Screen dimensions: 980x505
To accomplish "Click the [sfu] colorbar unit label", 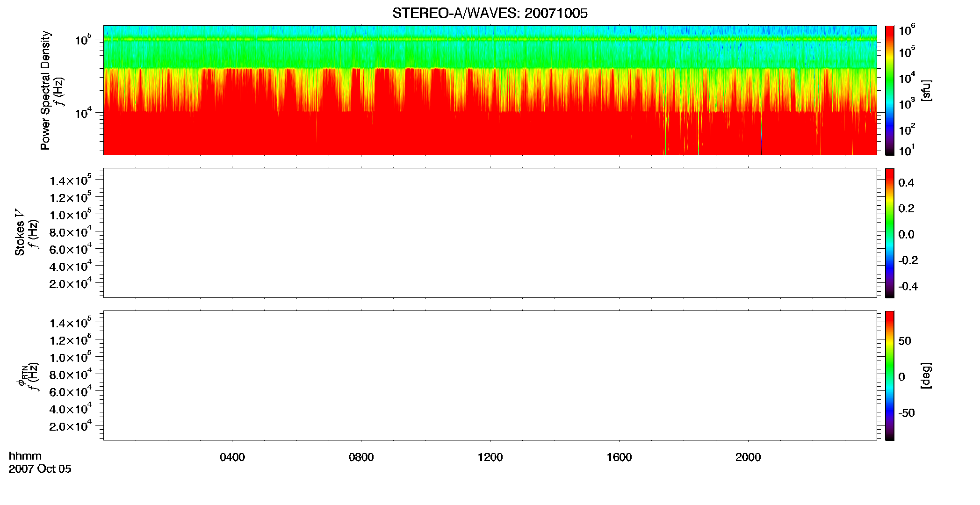I will tap(926, 90).
